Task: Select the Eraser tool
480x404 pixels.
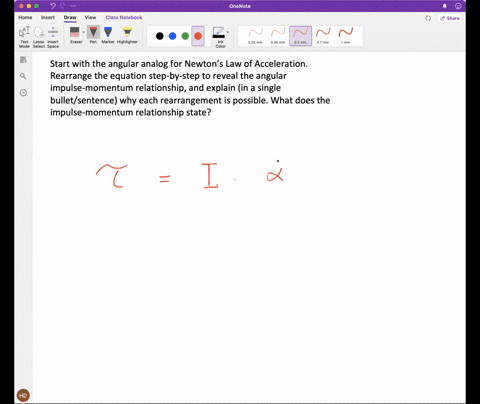Action: (x=75, y=35)
